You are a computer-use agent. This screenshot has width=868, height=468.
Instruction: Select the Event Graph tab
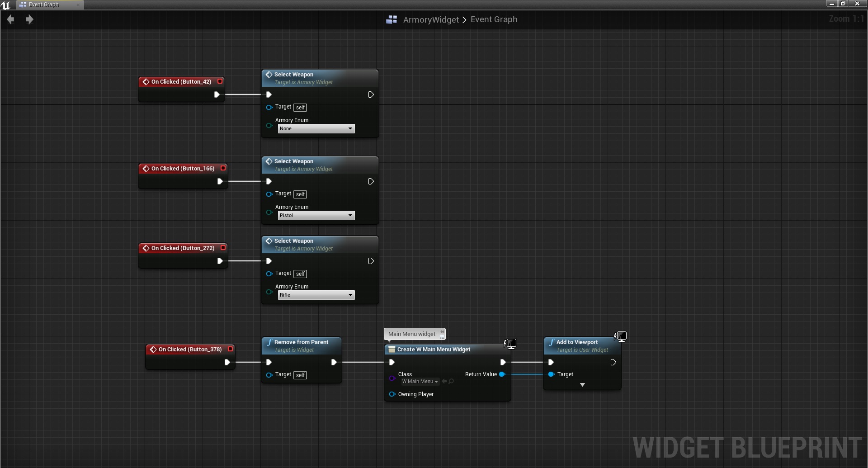[44, 5]
